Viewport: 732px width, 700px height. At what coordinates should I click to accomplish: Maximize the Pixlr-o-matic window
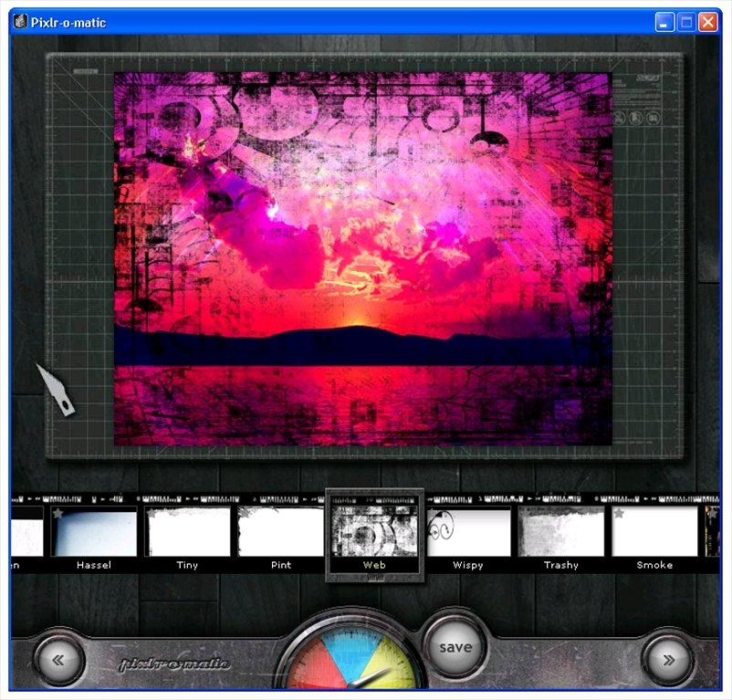click(x=686, y=22)
